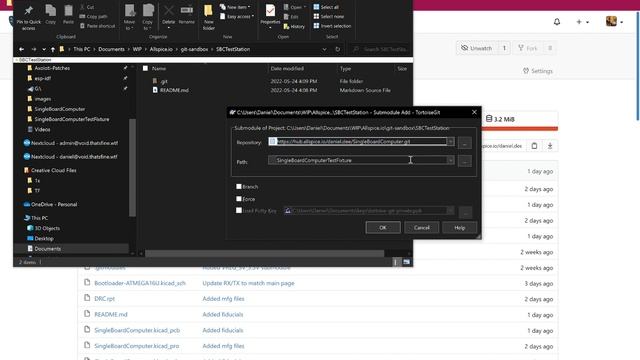Close the Submodule Add dialog
Viewport: 640px width, 360px height.
point(474,112)
